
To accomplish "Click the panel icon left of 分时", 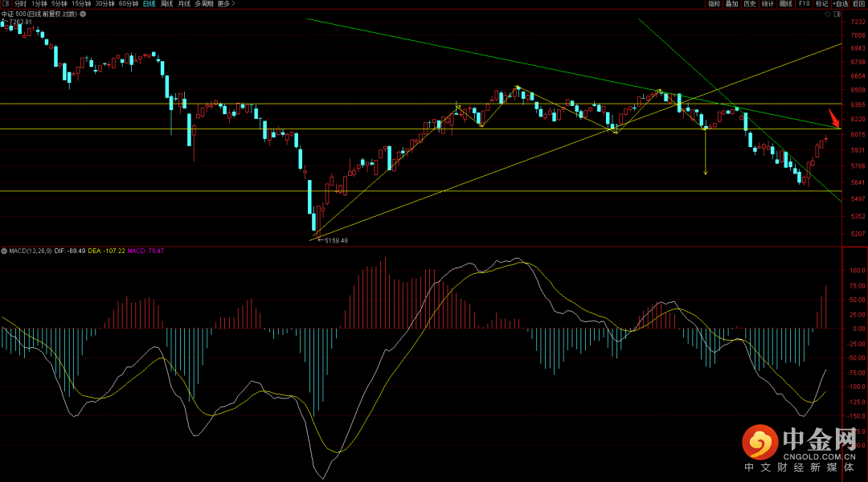I will point(6,4).
